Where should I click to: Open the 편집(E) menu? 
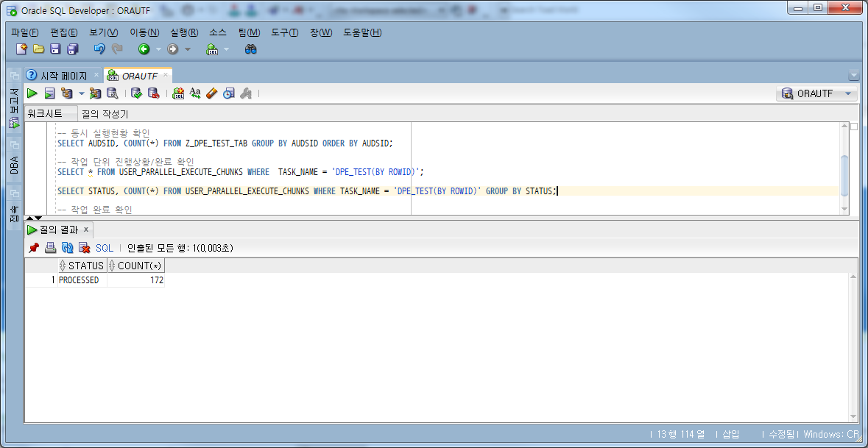[63, 32]
